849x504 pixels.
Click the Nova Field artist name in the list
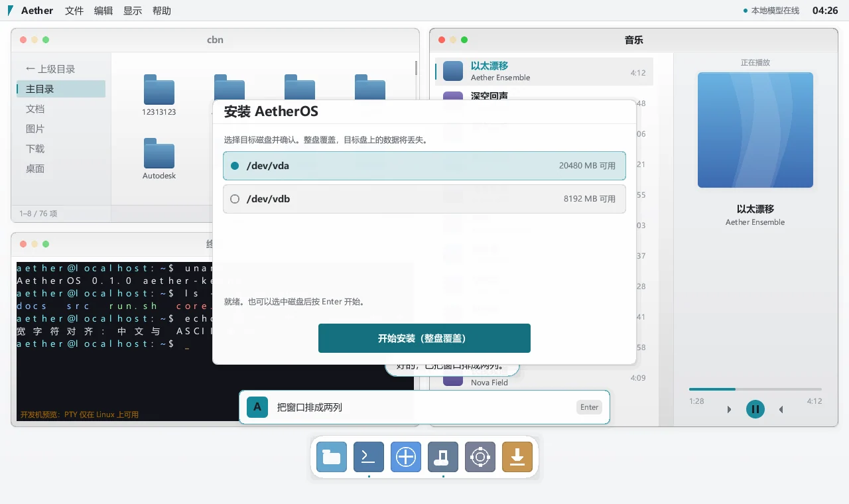click(x=490, y=383)
